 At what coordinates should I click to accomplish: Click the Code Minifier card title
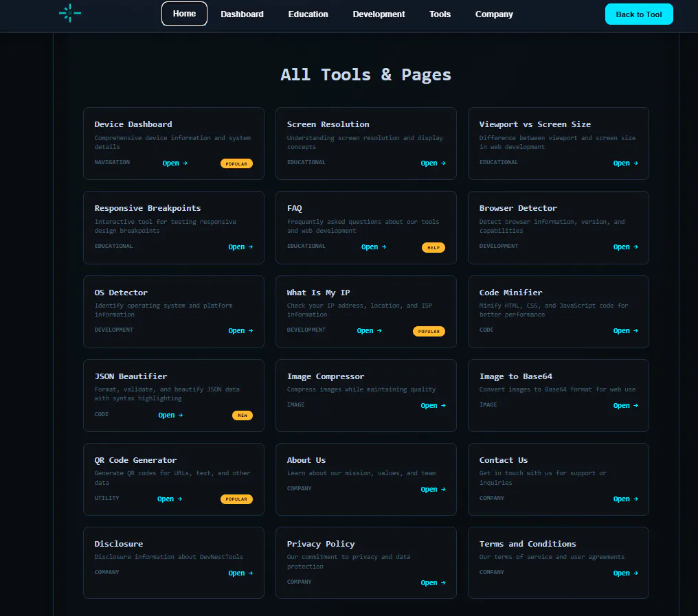(x=510, y=293)
